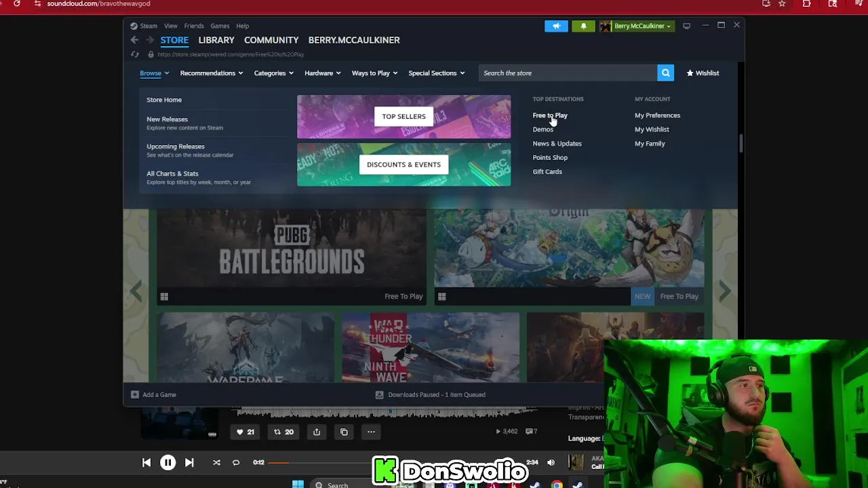Screen dimensions: 868x488
Task: Click the Wishlist star button
Action: tap(703, 73)
